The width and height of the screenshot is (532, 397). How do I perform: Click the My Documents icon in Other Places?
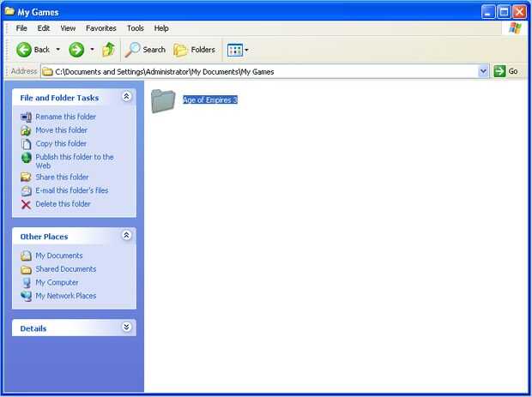coord(26,256)
